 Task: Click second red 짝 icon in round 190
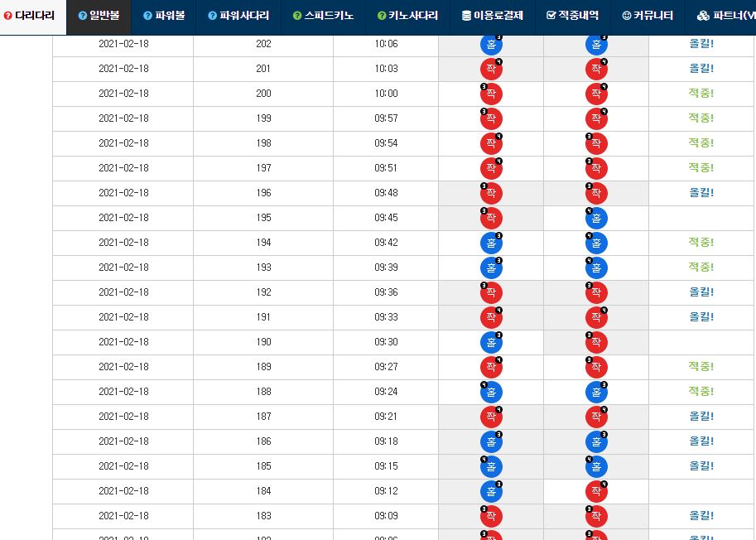(x=596, y=342)
